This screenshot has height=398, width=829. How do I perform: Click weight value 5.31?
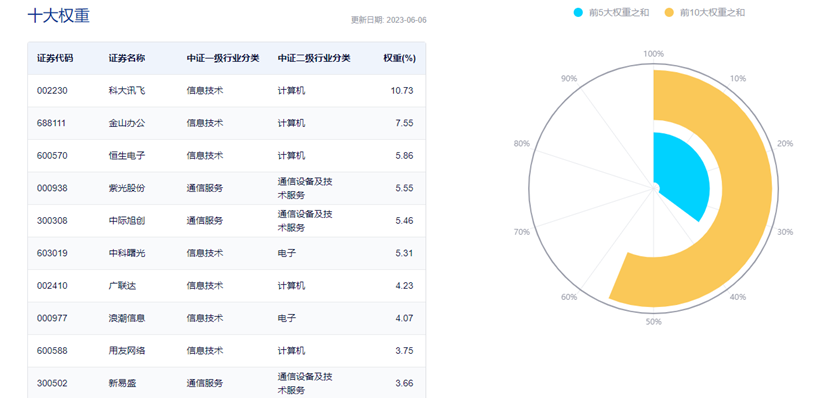pyautogui.click(x=404, y=253)
